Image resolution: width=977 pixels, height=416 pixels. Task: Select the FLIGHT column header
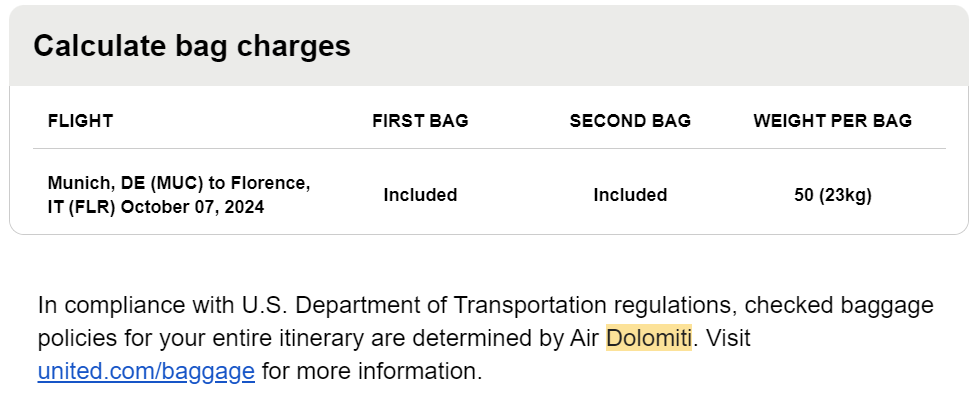pos(80,121)
